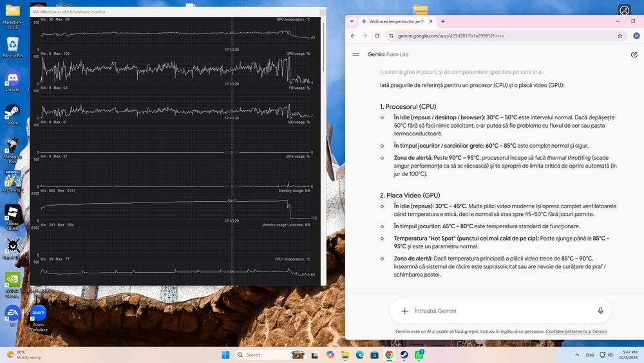This screenshot has width=644, height=363.
Task: Click the 'Gemini' title in the header
Action: tap(376, 54)
